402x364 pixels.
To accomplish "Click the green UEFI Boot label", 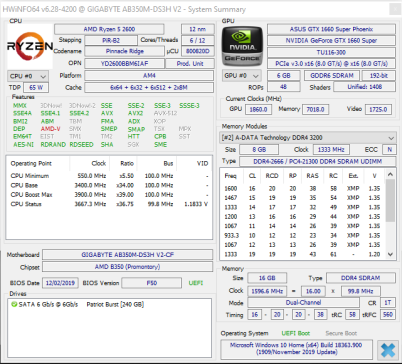I will (x=296, y=333).
